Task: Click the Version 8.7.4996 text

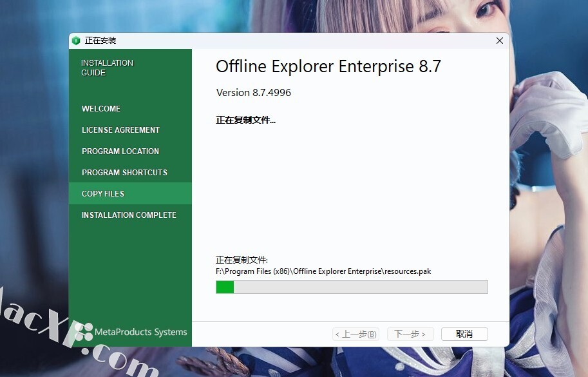Action: click(x=254, y=93)
